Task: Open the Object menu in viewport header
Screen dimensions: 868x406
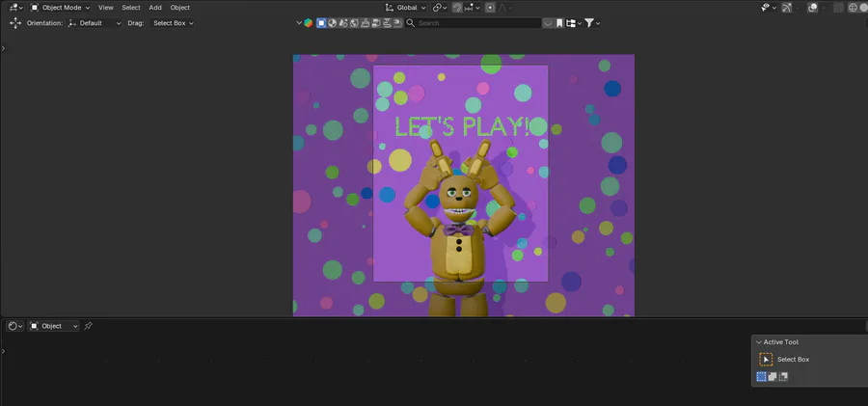Action: coord(180,8)
